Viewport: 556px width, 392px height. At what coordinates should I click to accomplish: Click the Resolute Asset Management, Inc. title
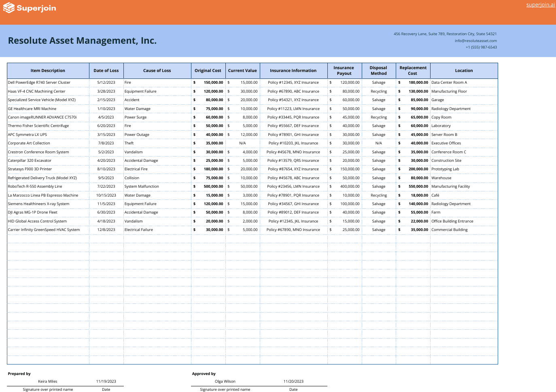[x=82, y=41]
